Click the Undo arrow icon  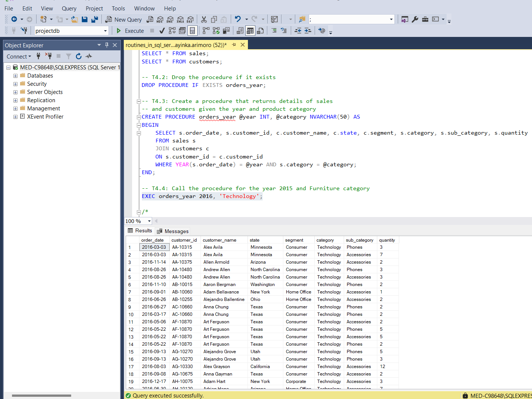(x=237, y=19)
